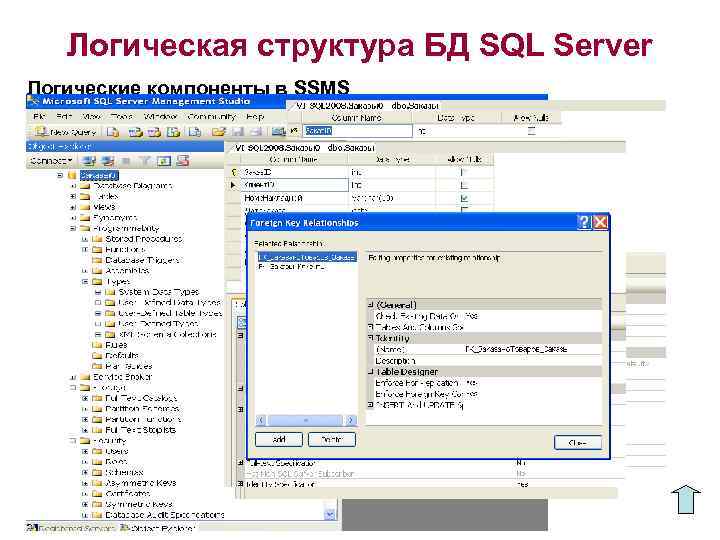Collapse the Security node
This screenshot has height=540, width=720.
click(x=73, y=441)
